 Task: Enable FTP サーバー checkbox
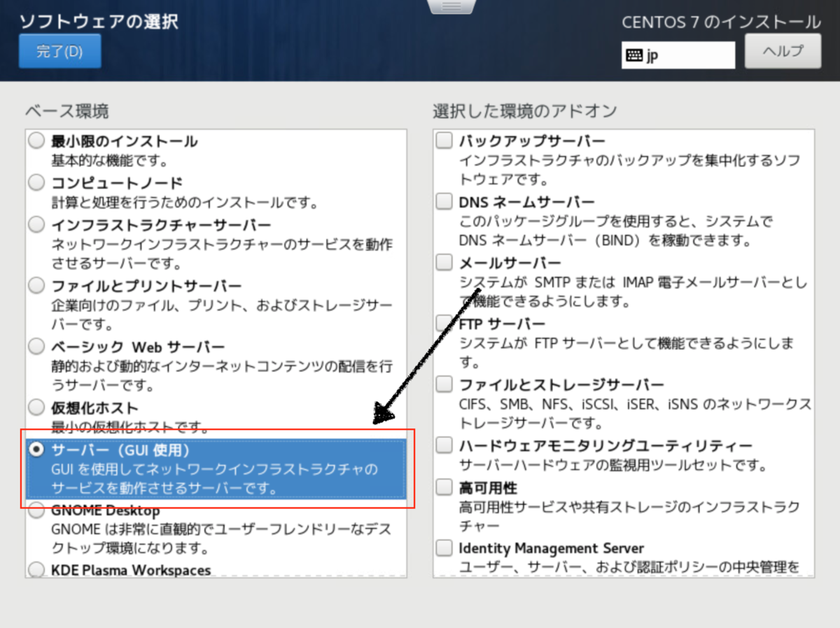click(444, 323)
